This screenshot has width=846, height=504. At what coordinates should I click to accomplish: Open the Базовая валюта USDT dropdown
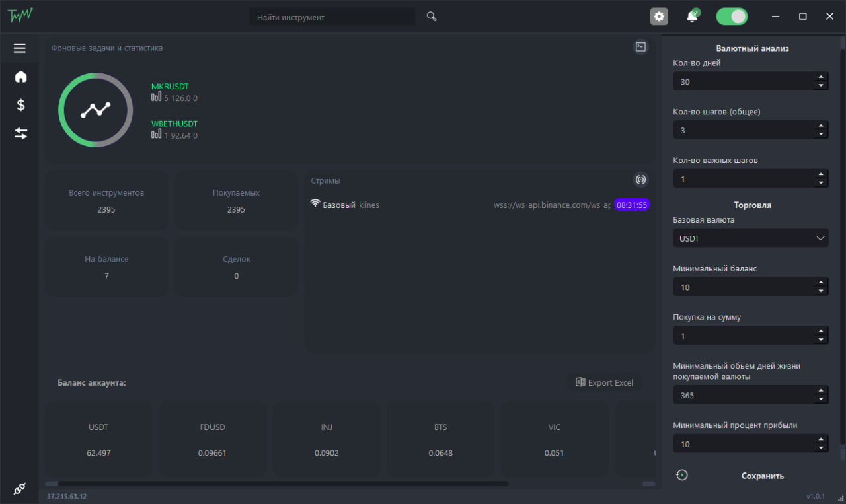[x=751, y=238]
